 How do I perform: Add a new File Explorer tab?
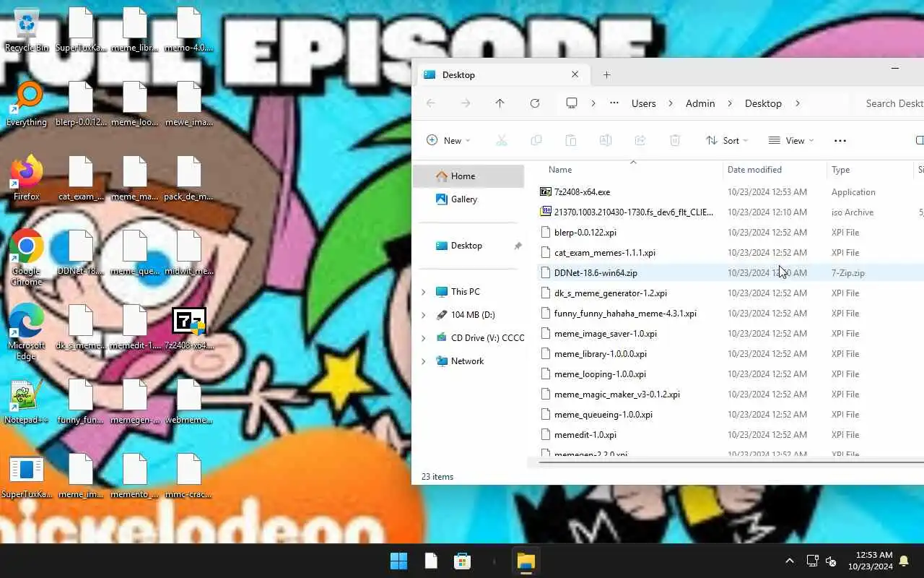[606, 74]
